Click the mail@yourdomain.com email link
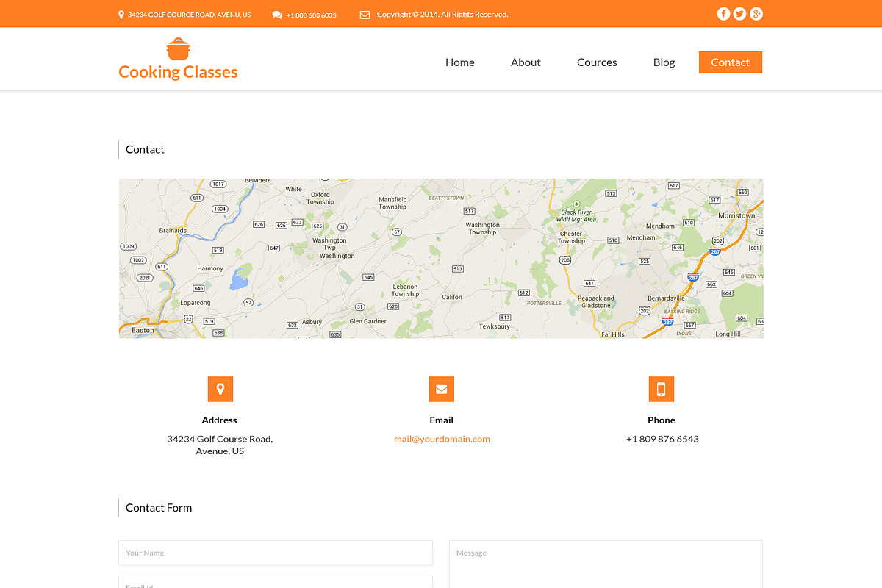This screenshot has width=882, height=588. tap(442, 439)
